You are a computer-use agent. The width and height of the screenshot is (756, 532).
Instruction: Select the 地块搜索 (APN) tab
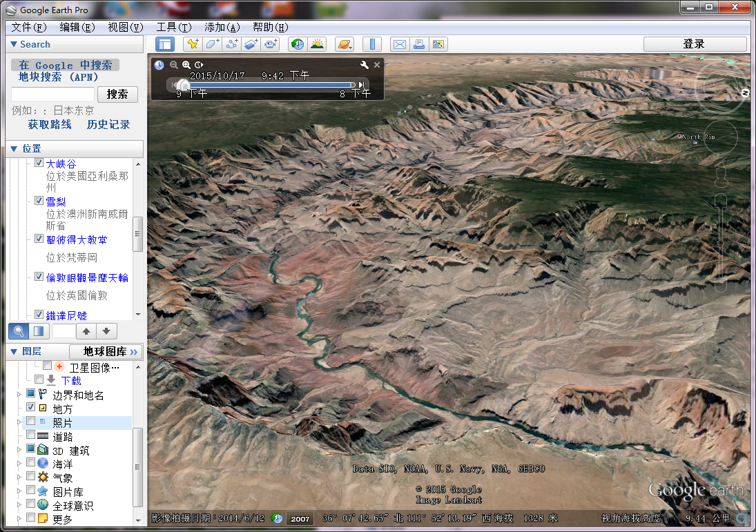tap(58, 77)
